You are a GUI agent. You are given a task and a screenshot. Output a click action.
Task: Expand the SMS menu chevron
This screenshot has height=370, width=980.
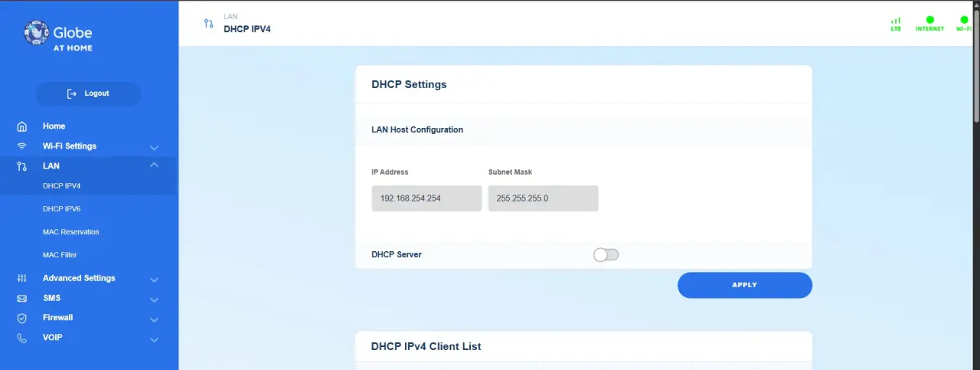coord(154,300)
